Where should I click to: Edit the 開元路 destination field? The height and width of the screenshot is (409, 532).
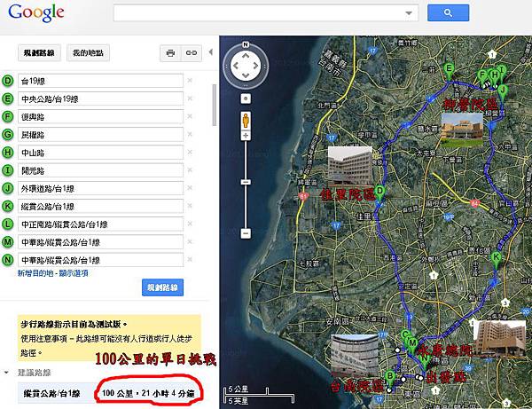click(101, 170)
